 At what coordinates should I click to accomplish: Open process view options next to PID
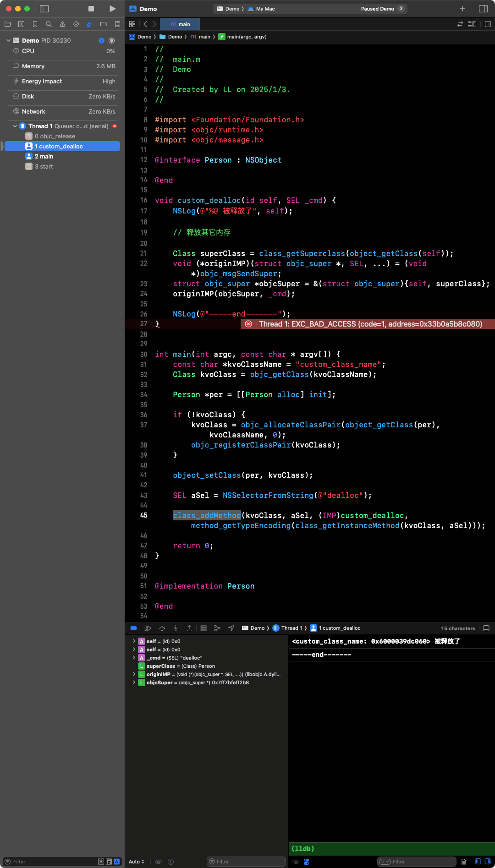tap(111, 40)
